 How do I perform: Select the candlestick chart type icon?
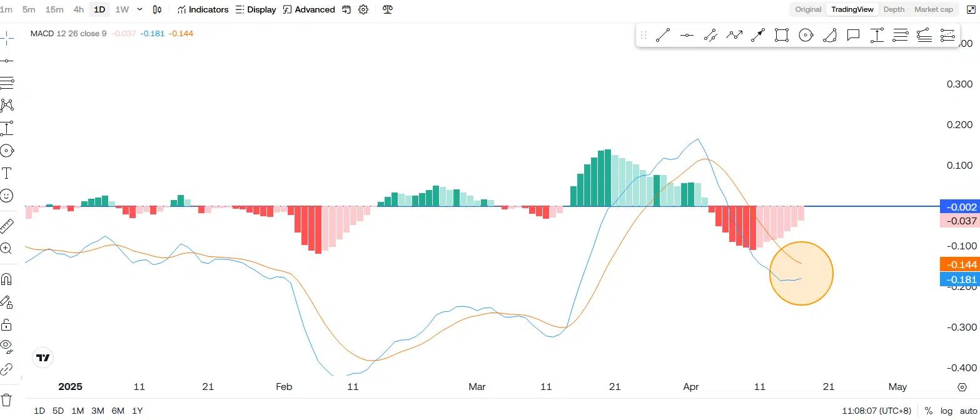click(x=158, y=9)
